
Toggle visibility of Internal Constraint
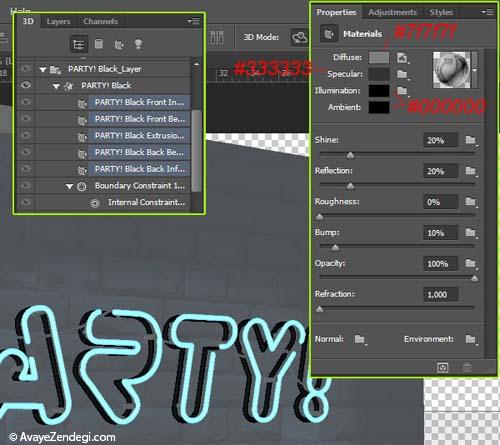pyautogui.click(x=26, y=202)
